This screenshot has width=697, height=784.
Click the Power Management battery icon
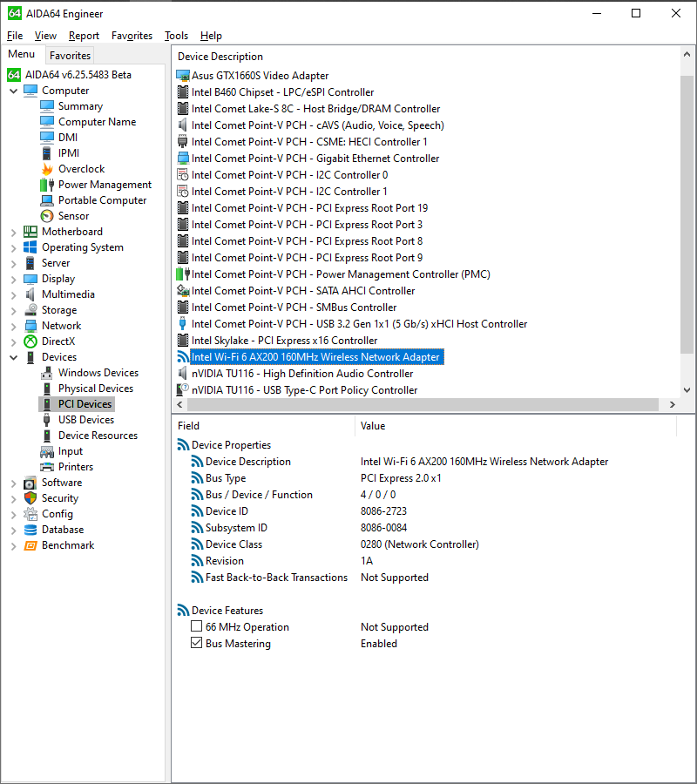pos(47,185)
